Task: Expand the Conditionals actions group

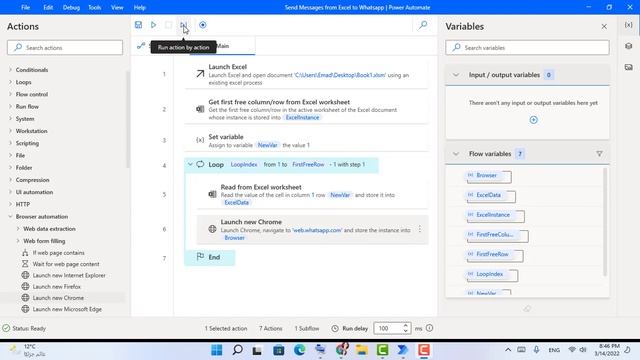Action: pyautogui.click(x=11, y=70)
